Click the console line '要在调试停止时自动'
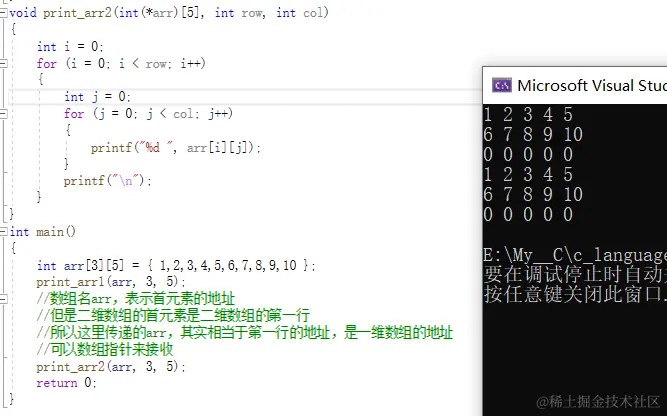 pyautogui.click(x=575, y=274)
